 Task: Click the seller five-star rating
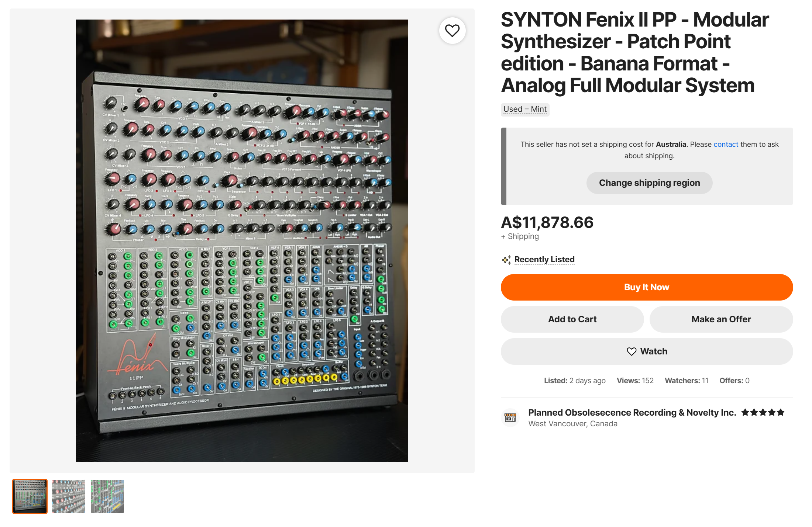[763, 412]
